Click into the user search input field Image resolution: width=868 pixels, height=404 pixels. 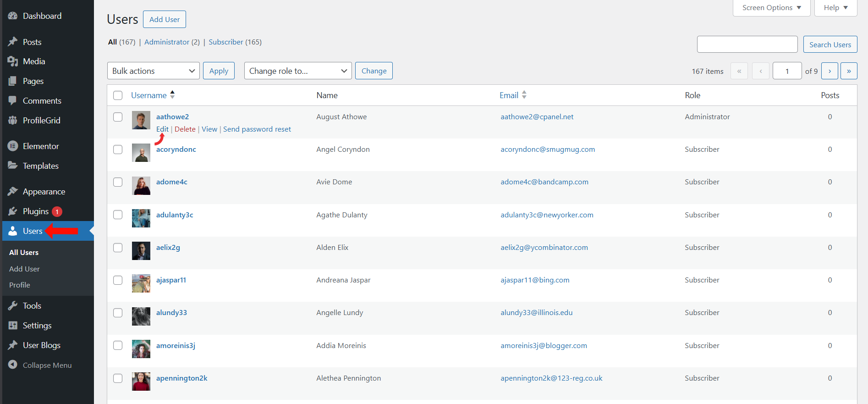[x=747, y=44]
